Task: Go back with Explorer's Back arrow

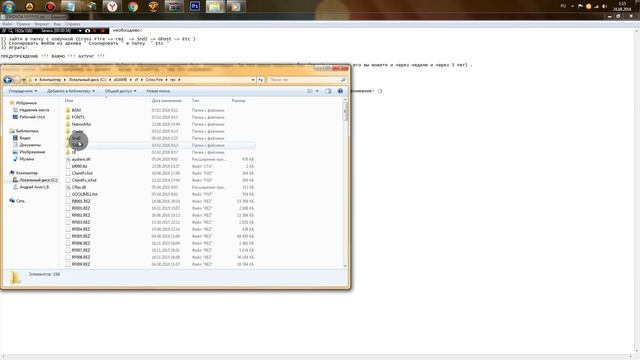Action: tap(8, 80)
